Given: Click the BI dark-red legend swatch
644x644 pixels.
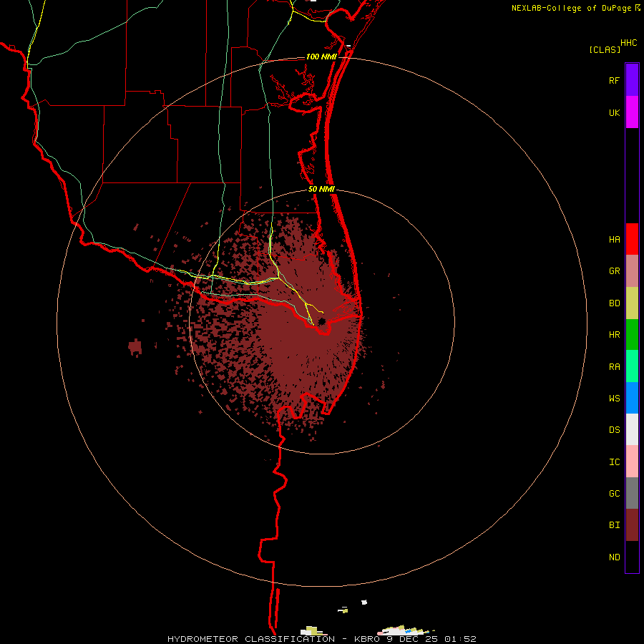Looking at the screenshot, I should click(x=632, y=525).
